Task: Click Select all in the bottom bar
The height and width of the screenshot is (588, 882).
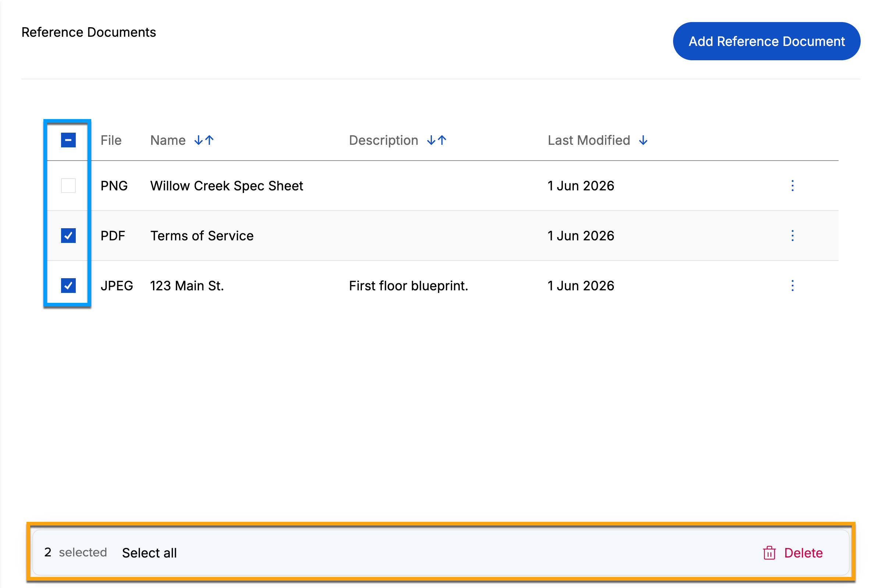Action: pyautogui.click(x=149, y=553)
